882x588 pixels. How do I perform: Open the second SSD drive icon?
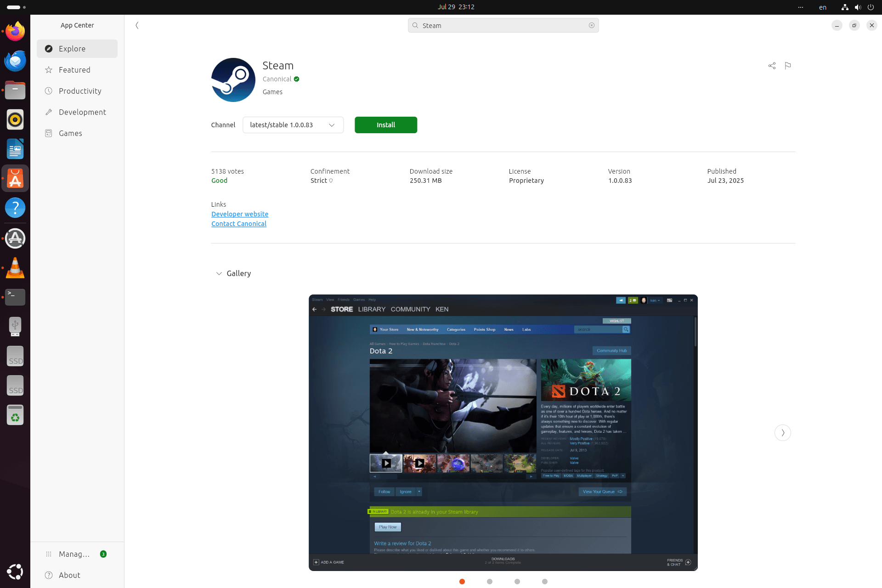tap(15, 385)
